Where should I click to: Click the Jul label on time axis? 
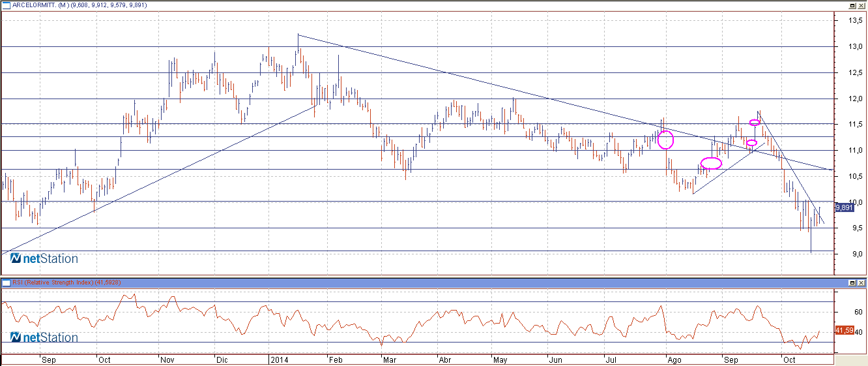click(612, 359)
